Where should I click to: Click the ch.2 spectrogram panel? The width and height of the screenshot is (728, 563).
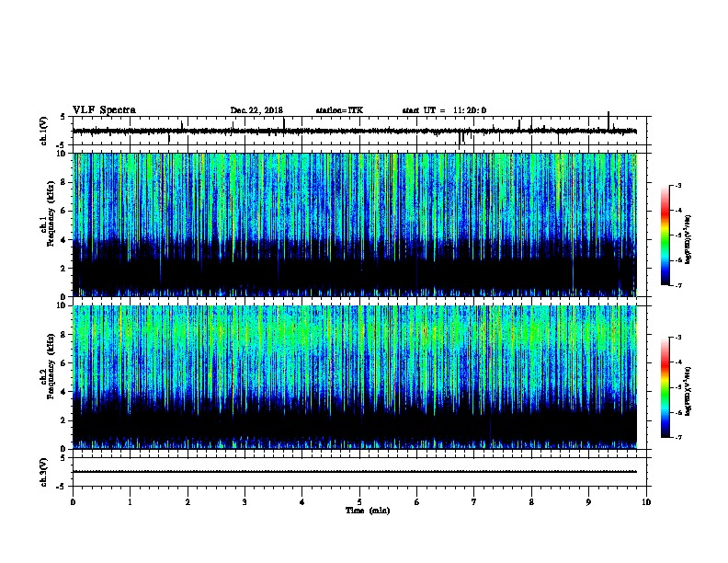pyautogui.click(x=355, y=377)
